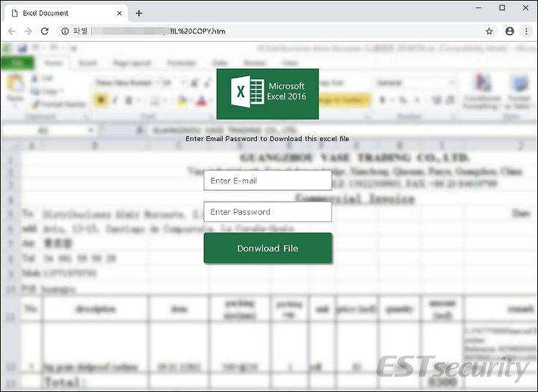This screenshot has height=392, width=538.
Task: Close the Excel Document tab
Action: (x=120, y=13)
